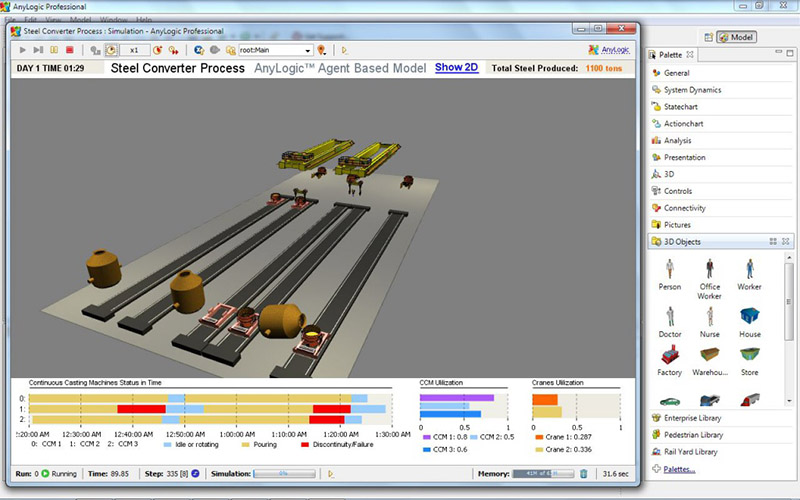
Task: Select the Nurse 3D object
Action: click(710, 322)
